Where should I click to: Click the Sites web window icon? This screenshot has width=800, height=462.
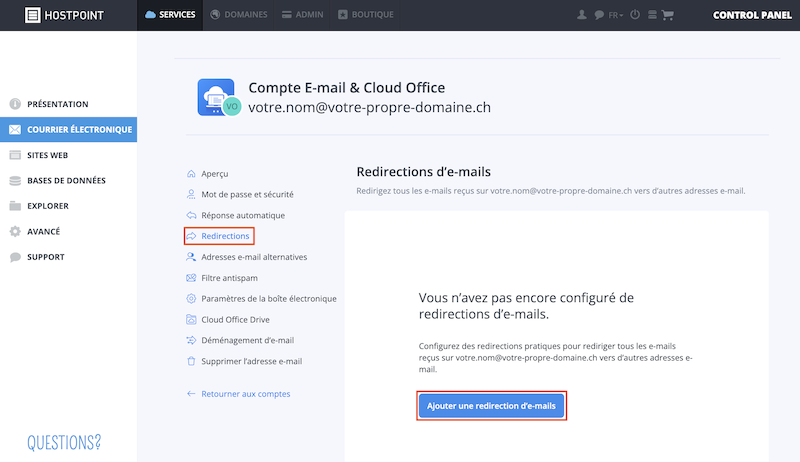click(x=15, y=155)
